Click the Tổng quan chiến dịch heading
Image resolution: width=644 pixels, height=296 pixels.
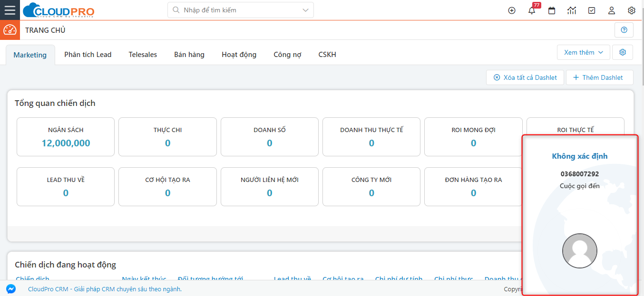tap(55, 103)
